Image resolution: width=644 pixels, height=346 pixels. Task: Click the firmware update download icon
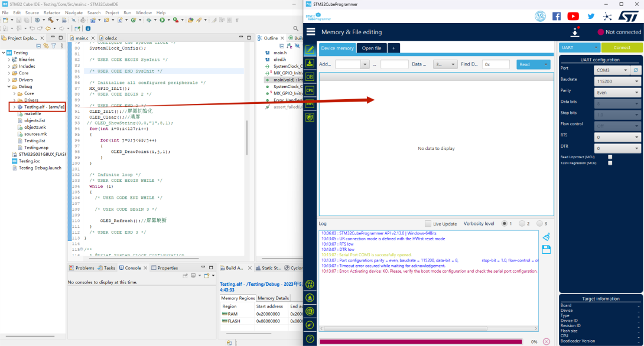(575, 32)
